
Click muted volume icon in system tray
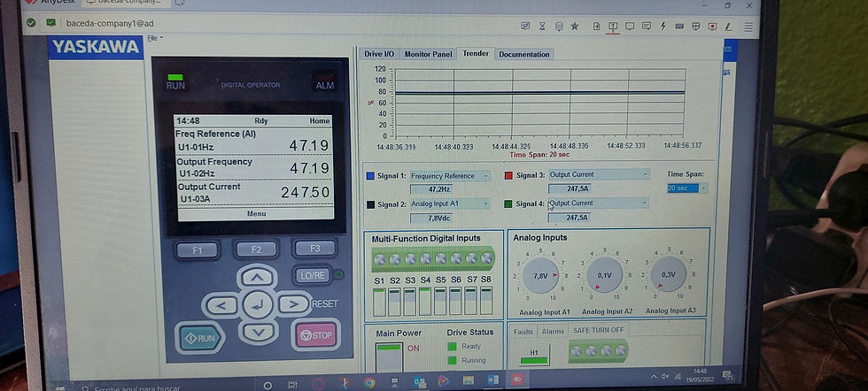point(665,377)
